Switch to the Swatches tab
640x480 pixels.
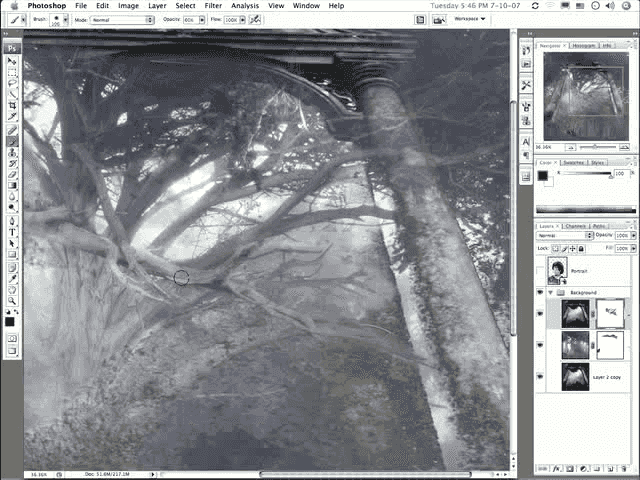(x=572, y=161)
